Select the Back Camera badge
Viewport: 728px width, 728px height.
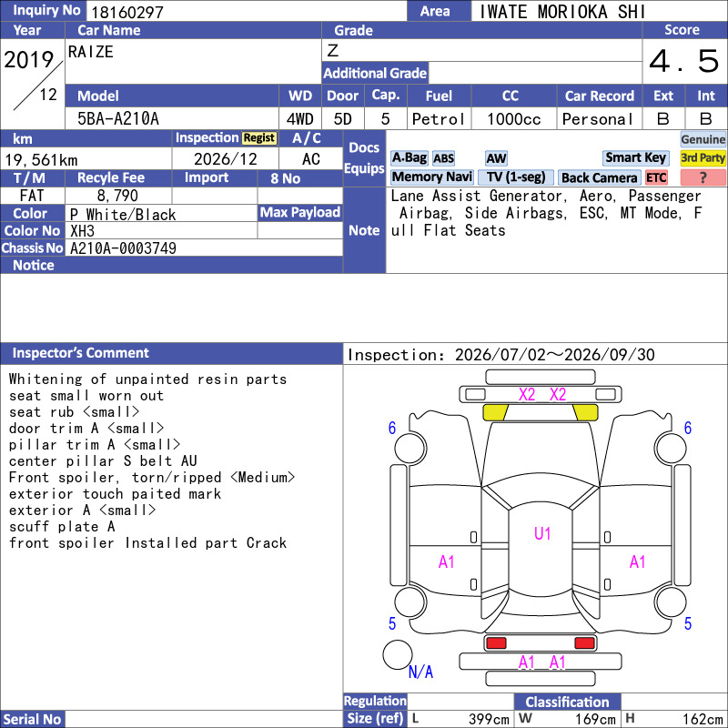(x=599, y=177)
